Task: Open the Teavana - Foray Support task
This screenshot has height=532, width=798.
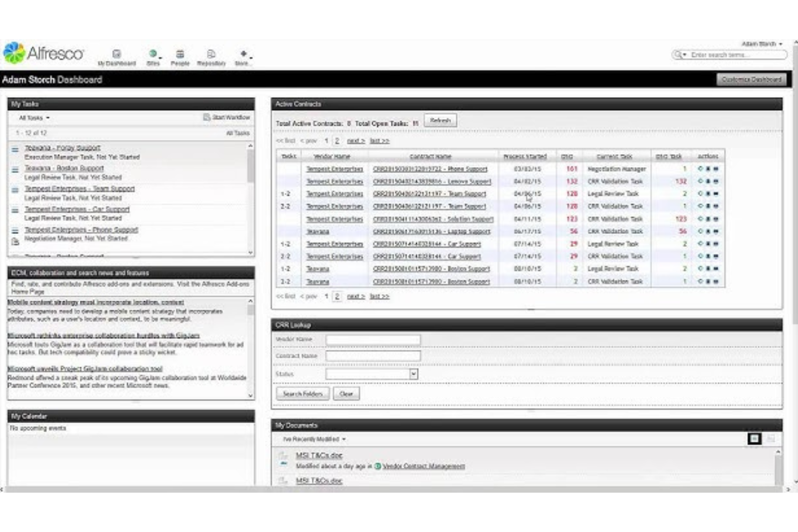Action: [x=63, y=148]
